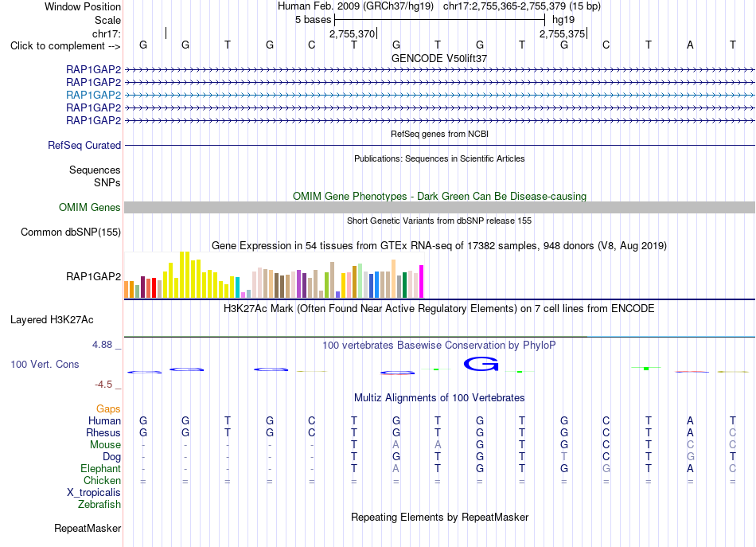Click the hg19 label beside scale bar
Viewport: 756px width, 547px height.
tap(563, 20)
